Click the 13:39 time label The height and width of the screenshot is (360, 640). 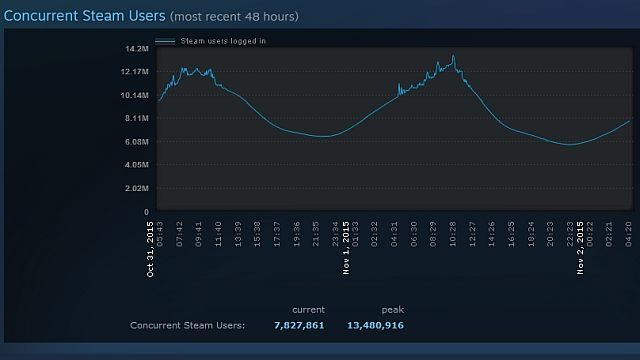coord(238,234)
